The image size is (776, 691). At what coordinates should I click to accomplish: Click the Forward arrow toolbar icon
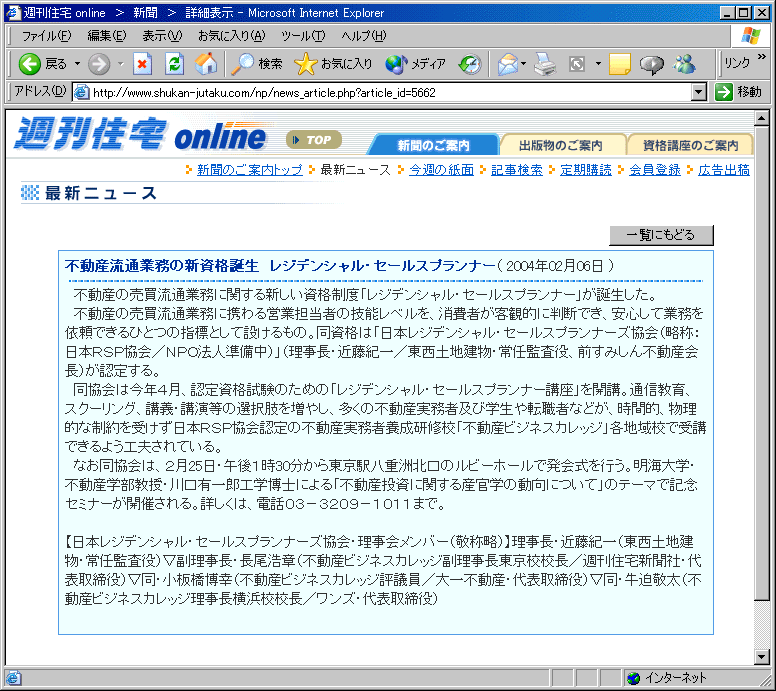click(x=99, y=64)
